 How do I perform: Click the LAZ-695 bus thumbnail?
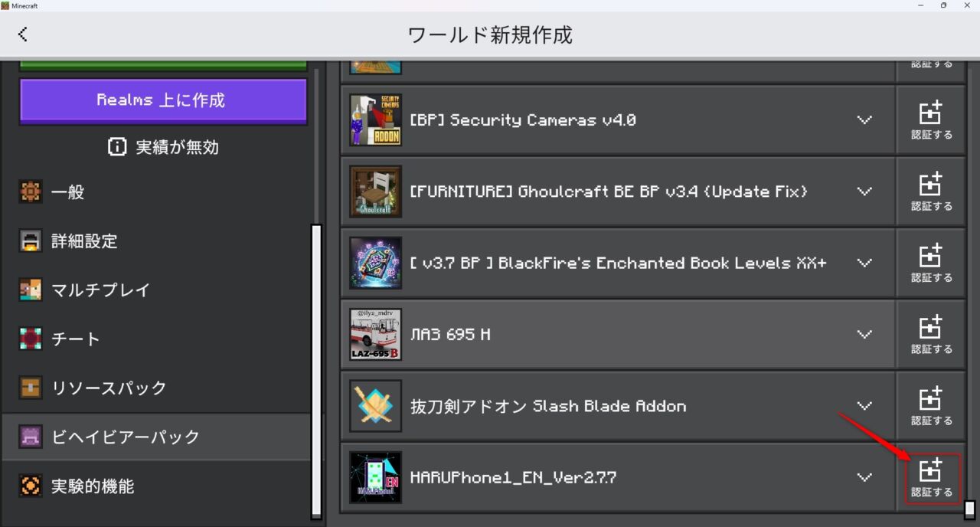click(x=375, y=334)
